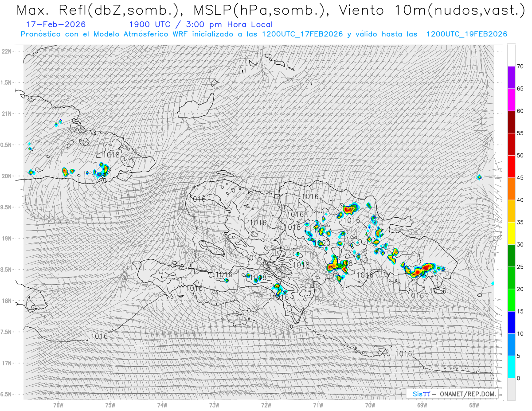
Task: Click the '1200UTC_19FEB2026' valid-until timestamp
Action: point(467,34)
